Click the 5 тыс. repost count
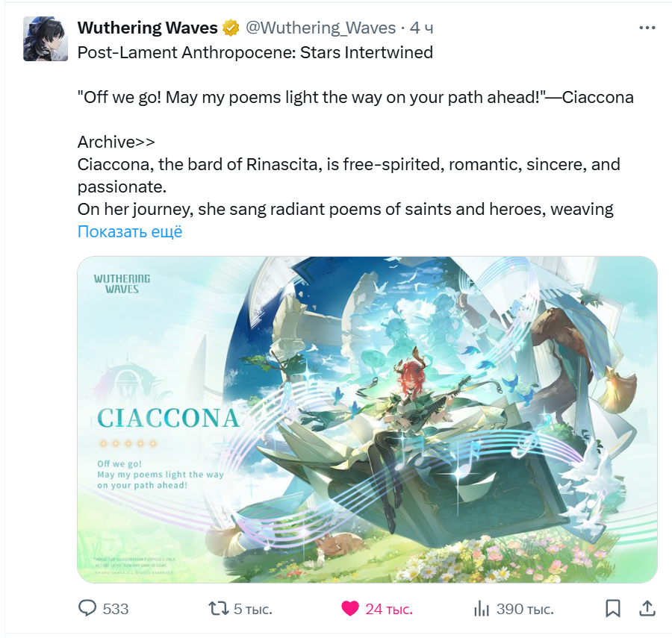Screen dimensions: 672x638 pyautogui.click(x=253, y=609)
